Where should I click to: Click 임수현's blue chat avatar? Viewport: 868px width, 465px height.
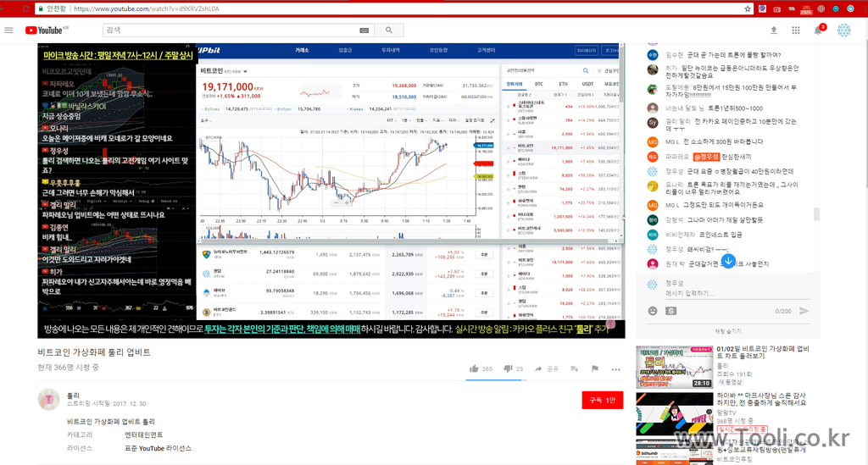point(653,55)
